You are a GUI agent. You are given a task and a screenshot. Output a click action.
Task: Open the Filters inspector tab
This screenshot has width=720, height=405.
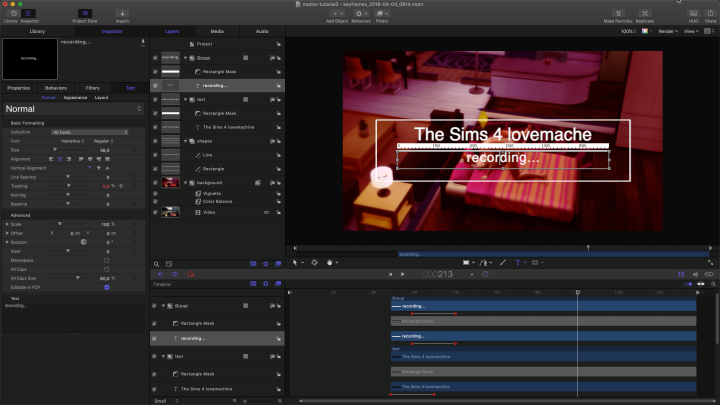92,88
